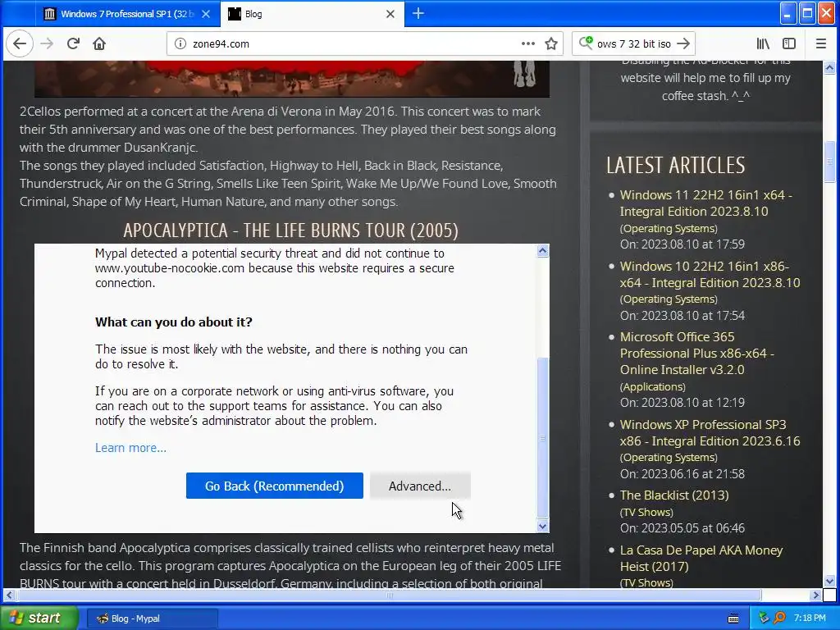Toggle the sidebar view icon
This screenshot has height=630, width=840.
click(x=789, y=43)
